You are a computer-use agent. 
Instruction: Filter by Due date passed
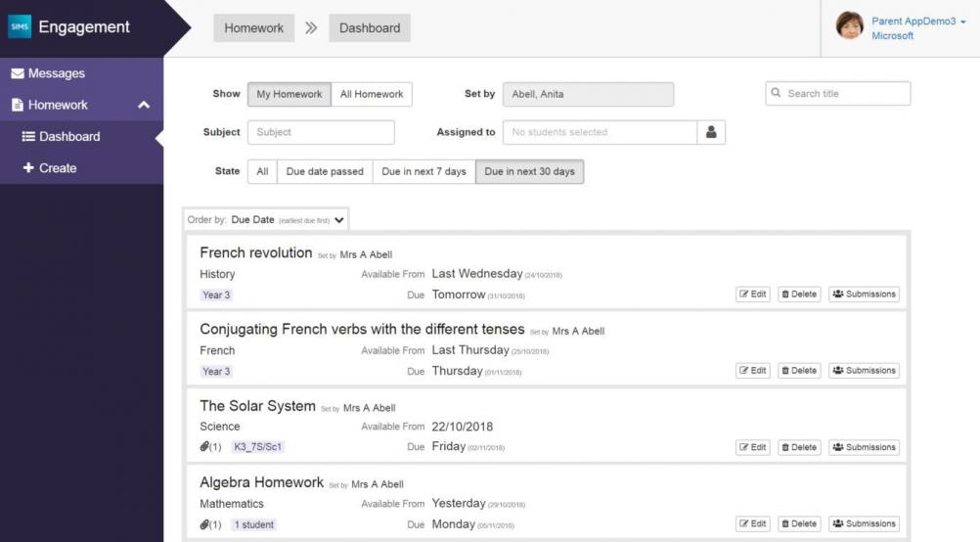325,172
